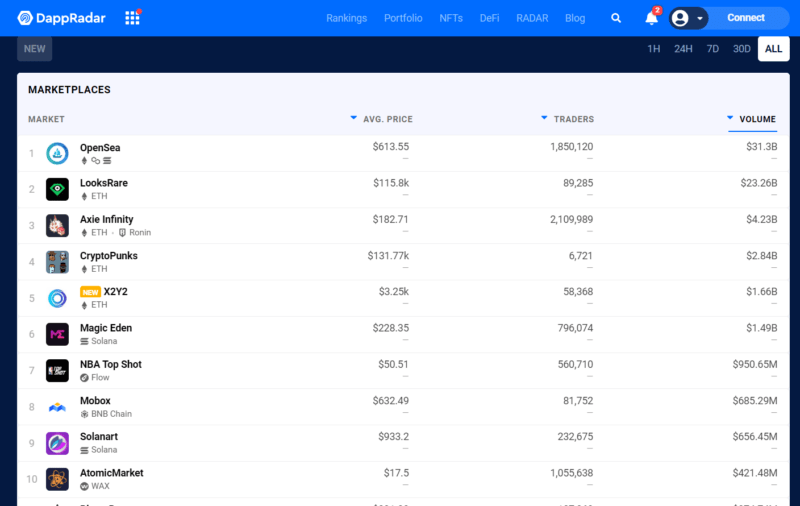This screenshot has width=800, height=506.
Task: Open the NFTs menu
Action: click(451, 18)
